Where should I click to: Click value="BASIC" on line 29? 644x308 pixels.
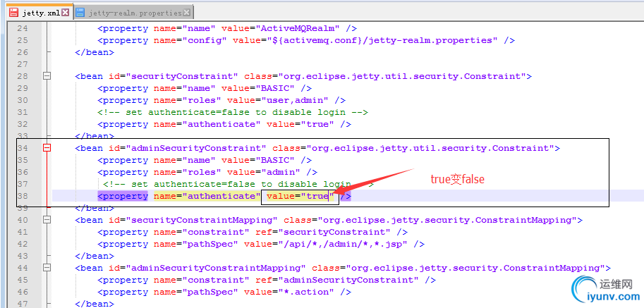[258, 88]
